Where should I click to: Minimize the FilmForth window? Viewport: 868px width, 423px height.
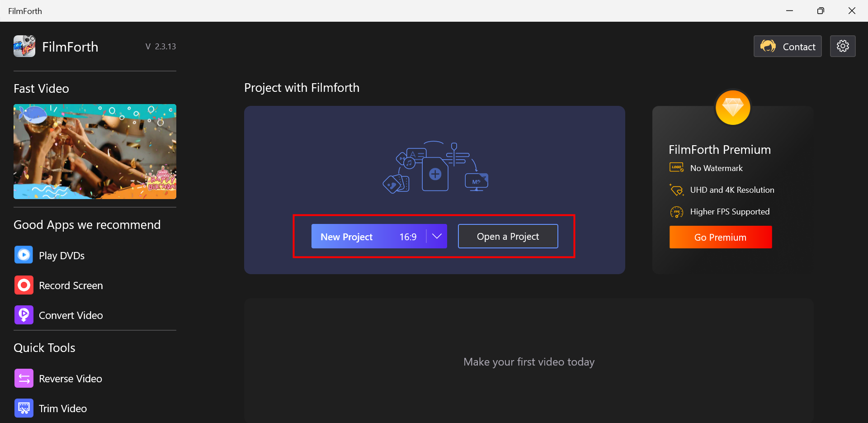(x=789, y=11)
